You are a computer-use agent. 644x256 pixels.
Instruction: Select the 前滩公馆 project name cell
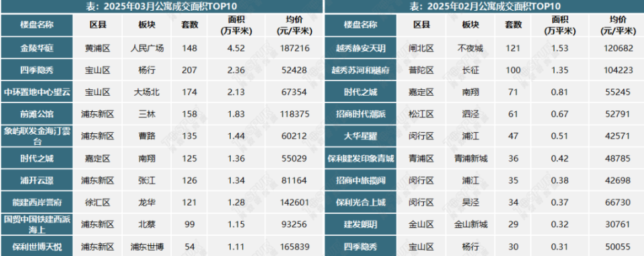point(36,115)
